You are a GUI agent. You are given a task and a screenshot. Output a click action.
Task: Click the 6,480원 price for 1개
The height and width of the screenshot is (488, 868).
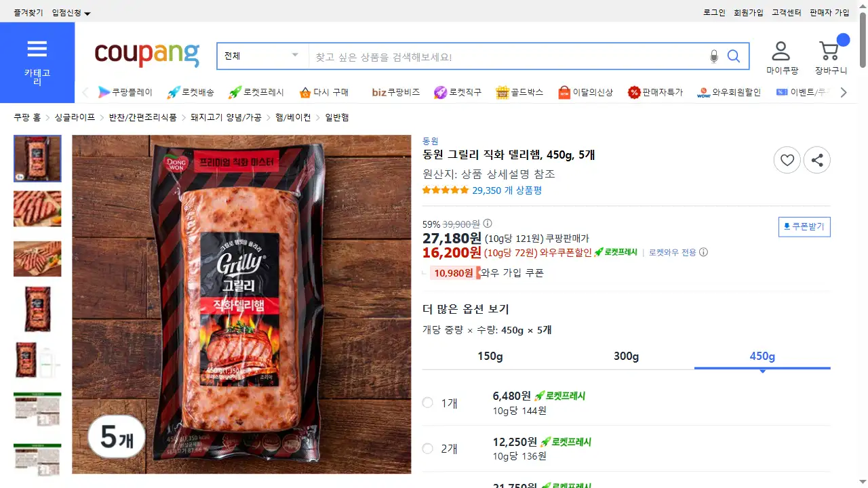[x=512, y=396]
